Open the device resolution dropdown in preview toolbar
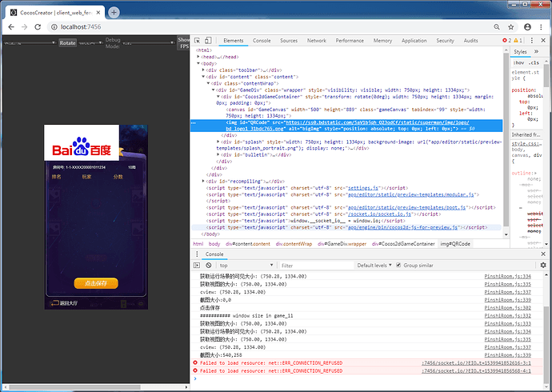This screenshot has width=552, height=392. pyautogui.click(x=30, y=43)
